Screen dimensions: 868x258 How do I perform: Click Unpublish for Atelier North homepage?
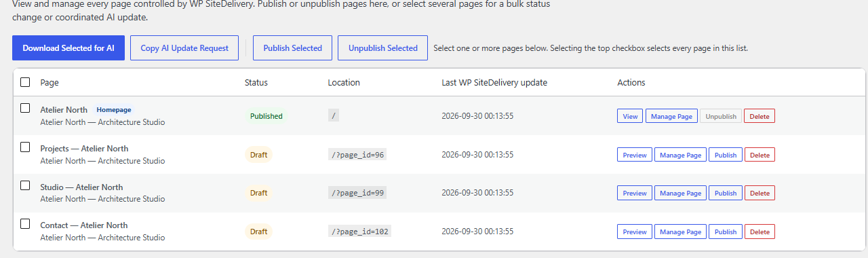(720, 116)
